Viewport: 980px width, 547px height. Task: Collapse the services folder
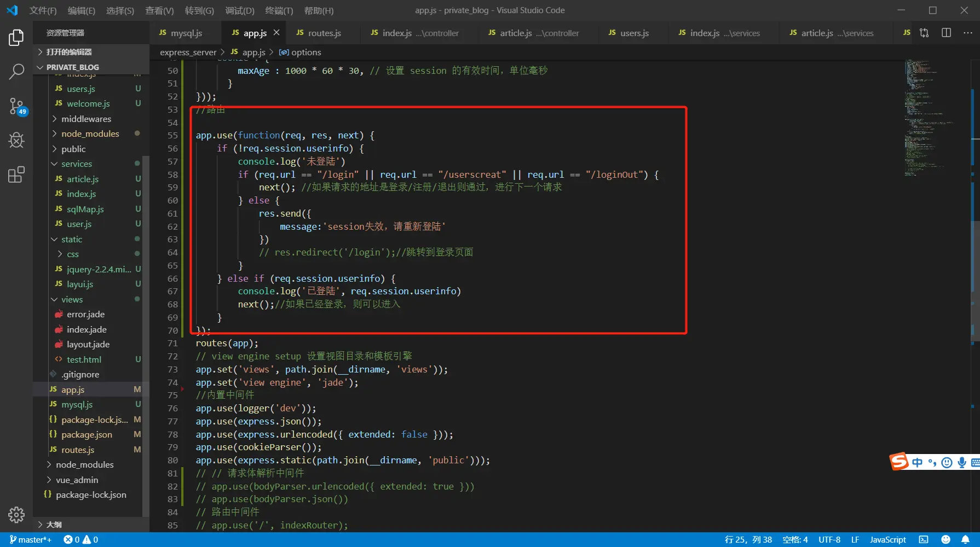76,164
